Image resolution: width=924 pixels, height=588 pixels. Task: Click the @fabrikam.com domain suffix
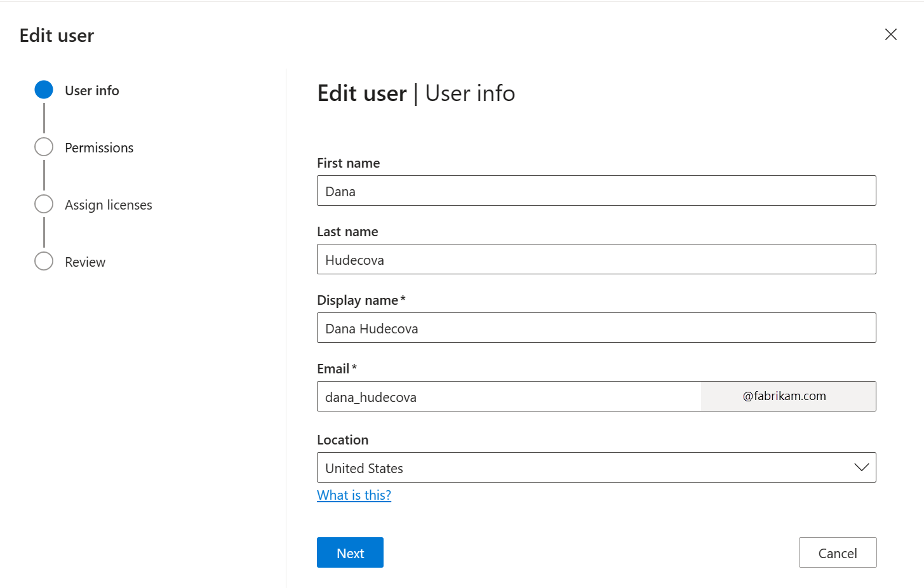tap(787, 396)
